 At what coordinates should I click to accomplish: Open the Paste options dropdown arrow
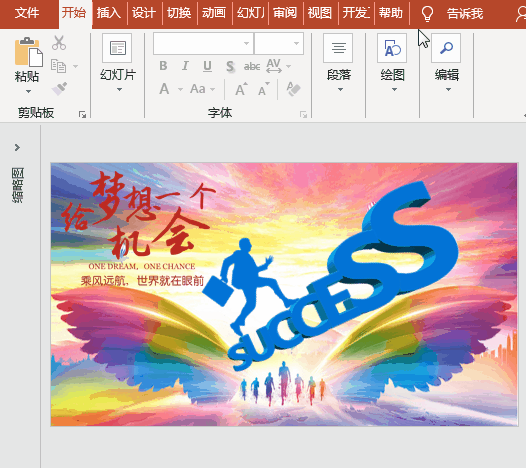[x=28, y=91]
